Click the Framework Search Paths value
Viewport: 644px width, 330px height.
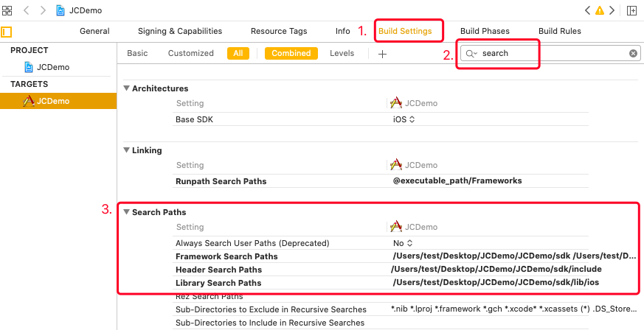point(515,256)
